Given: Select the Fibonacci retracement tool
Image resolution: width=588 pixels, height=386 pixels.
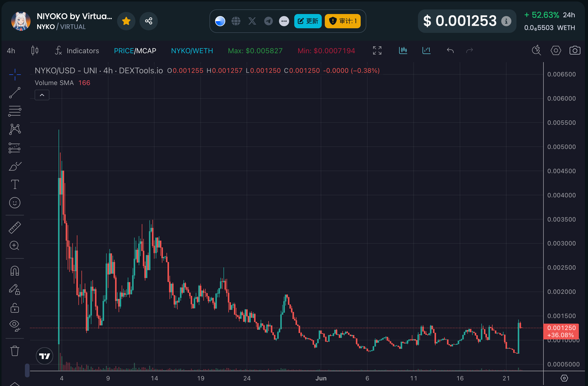Looking at the screenshot, I should (x=15, y=111).
